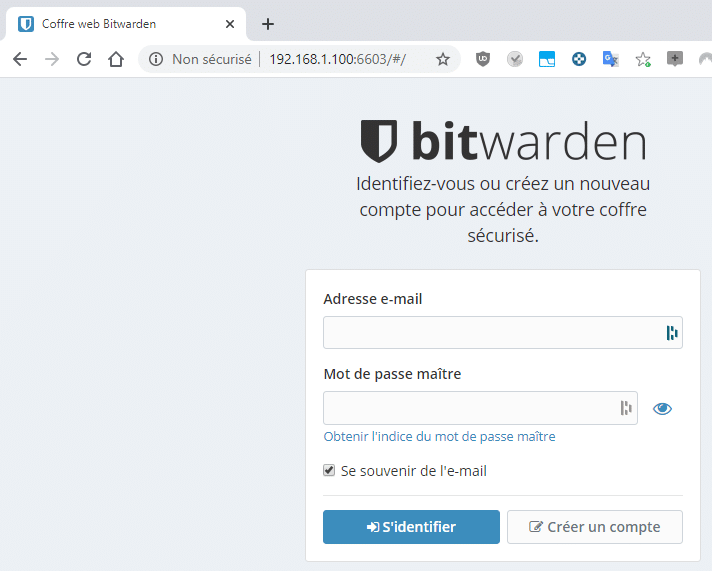This screenshot has width=712, height=571.
Task: Go back using the browser back arrow
Action: [20, 59]
